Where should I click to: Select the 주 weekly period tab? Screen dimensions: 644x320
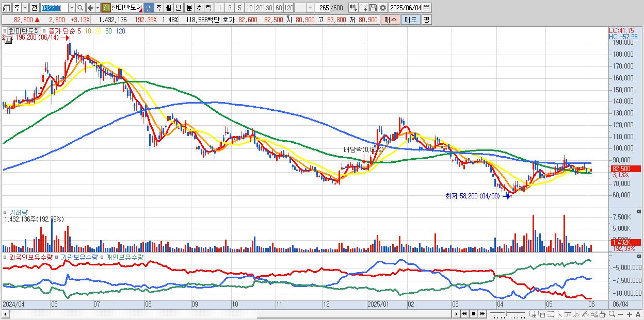159,8
